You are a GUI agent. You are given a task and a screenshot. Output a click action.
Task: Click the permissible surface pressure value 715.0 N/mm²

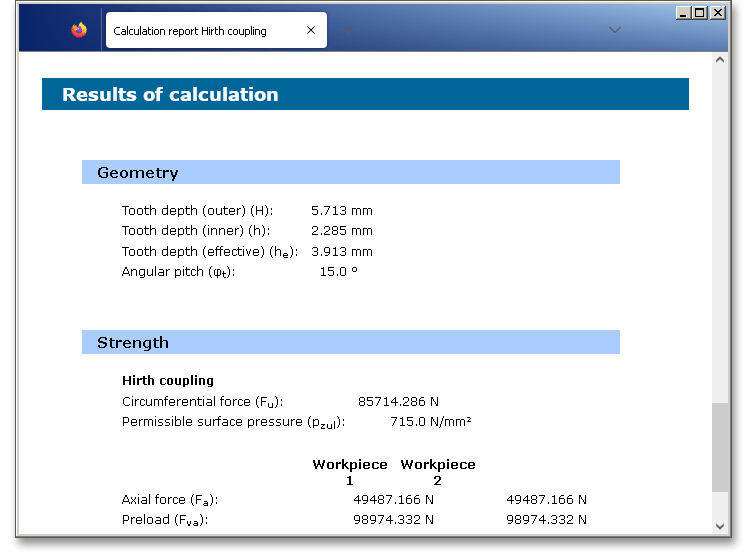pyautogui.click(x=430, y=421)
